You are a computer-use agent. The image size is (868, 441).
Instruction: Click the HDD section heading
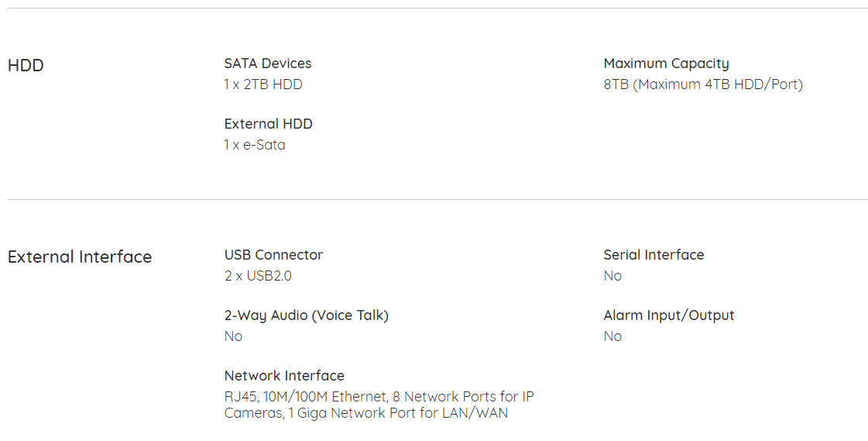pyautogui.click(x=26, y=65)
